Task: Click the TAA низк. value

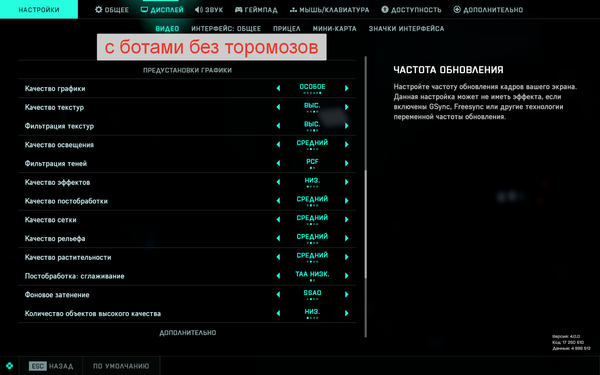Action: pyautogui.click(x=312, y=274)
